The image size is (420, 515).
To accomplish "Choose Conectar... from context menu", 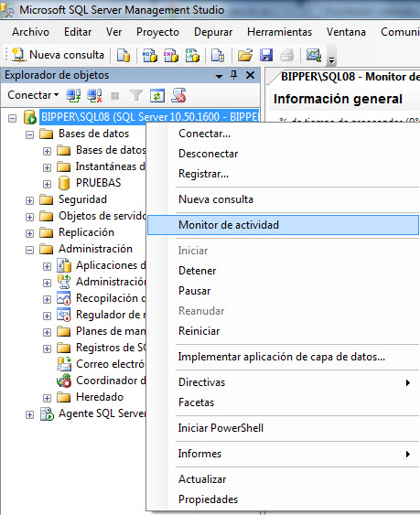I will tap(283, 134).
